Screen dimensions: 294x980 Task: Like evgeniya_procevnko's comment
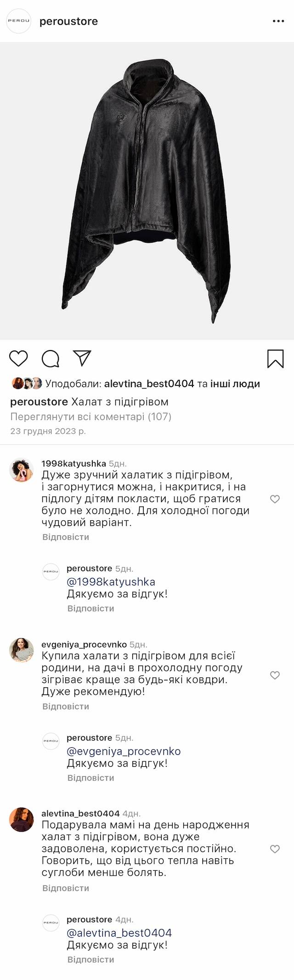[x=275, y=675]
